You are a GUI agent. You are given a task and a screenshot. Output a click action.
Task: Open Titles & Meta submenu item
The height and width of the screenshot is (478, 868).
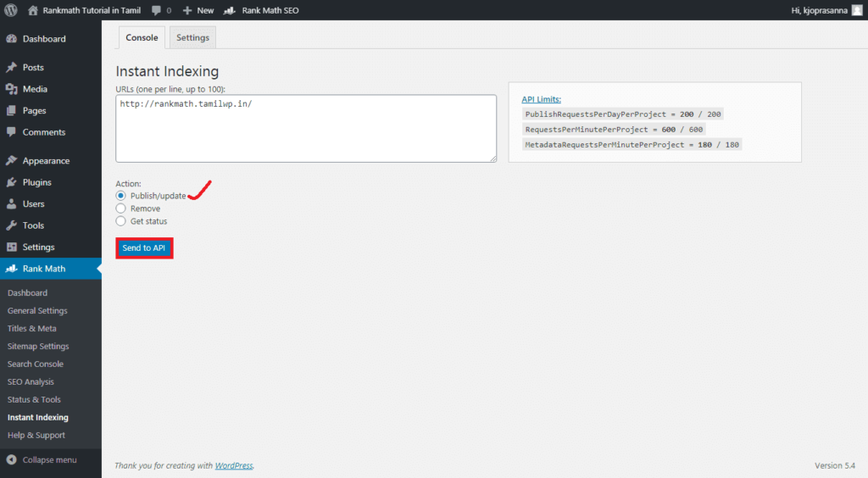(x=31, y=328)
